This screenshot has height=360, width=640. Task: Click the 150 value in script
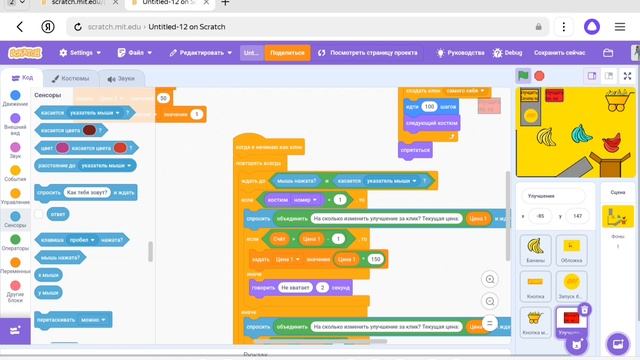coord(375,259)
